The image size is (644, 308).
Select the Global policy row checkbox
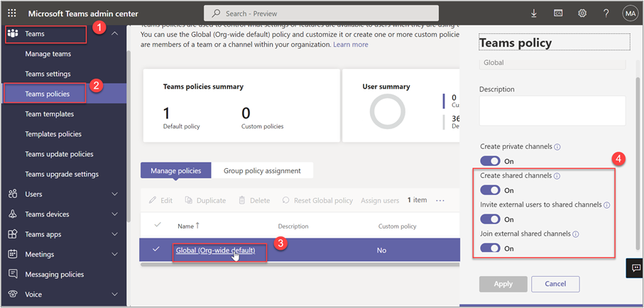coord(155,250)
